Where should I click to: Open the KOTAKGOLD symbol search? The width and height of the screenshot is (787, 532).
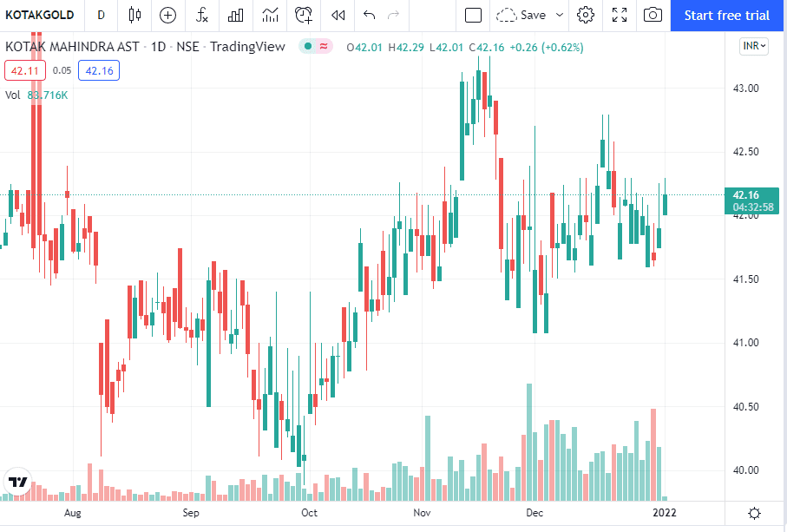tap(40, 15)
